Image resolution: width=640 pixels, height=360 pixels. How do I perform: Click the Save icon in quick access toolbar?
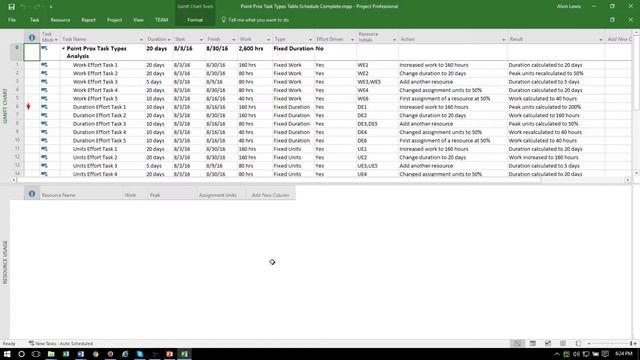pos(11,7)
